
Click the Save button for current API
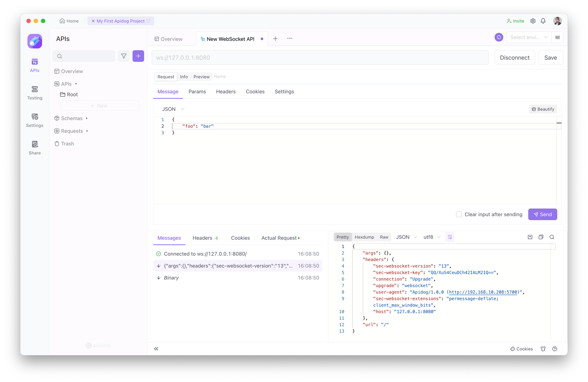(550, 57)
